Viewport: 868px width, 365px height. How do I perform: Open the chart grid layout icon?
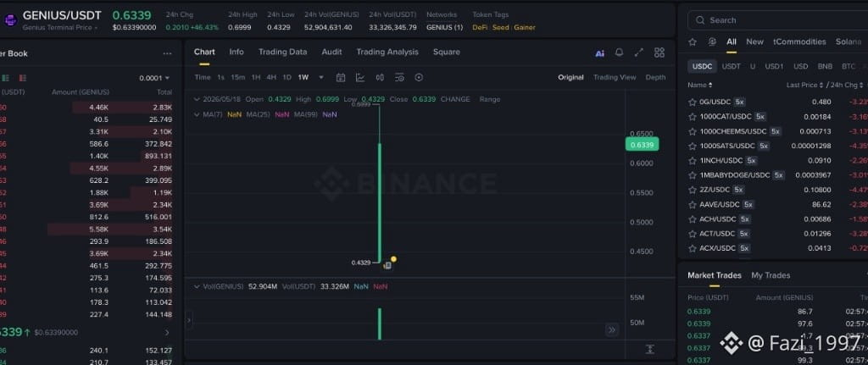point(659,53)
